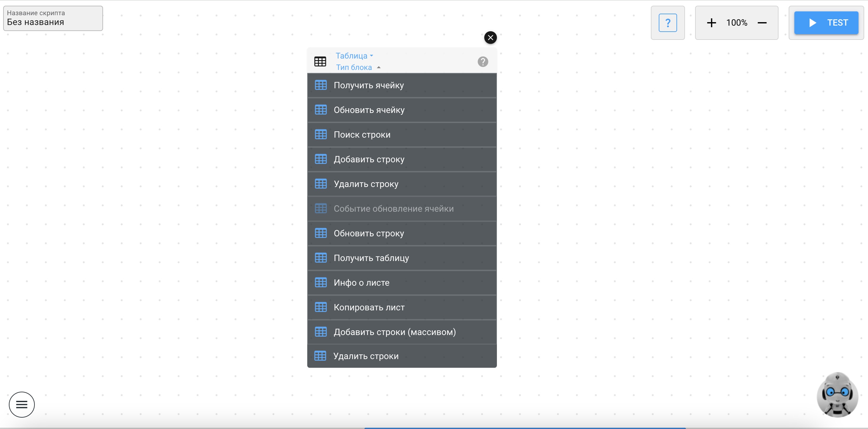Screen dimensions: 868x429
Task: Open the hamburger menu at bottom left
Action: (x=21, y=404)
